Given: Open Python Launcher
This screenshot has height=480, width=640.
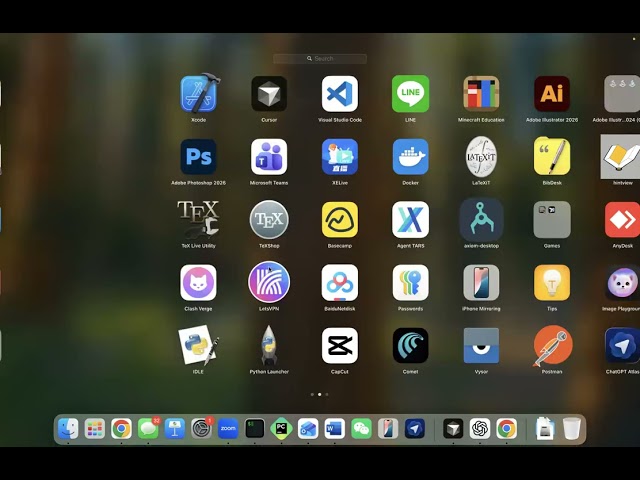Looking at the screenshot, I should (x=269, y=345).
